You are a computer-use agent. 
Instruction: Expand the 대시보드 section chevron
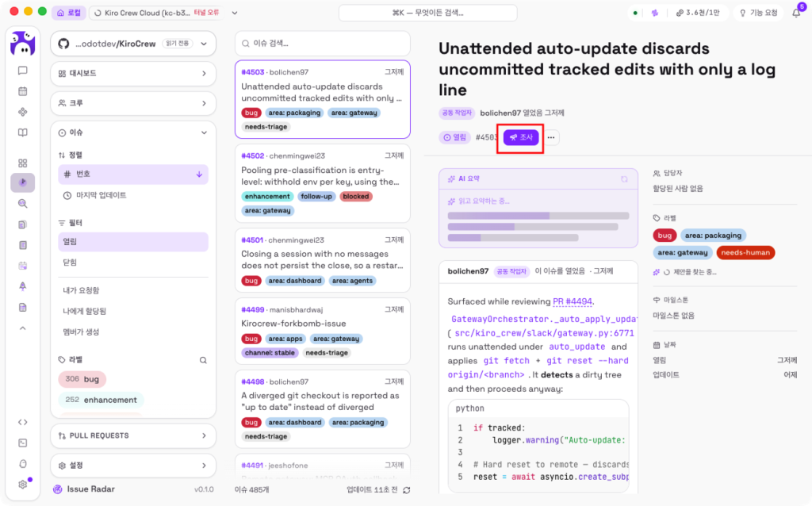click(x=204, y=74)
